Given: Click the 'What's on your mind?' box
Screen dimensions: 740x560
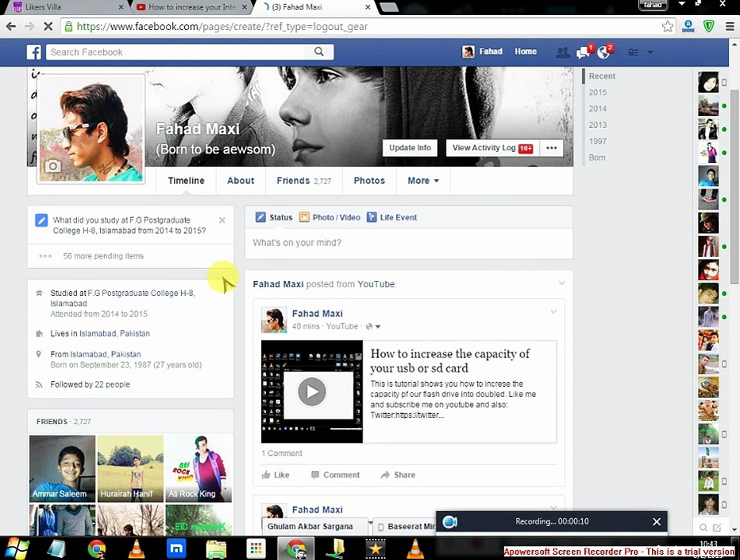Looking at the screenshot, I should pyautogui.click(x=409, y=243).
